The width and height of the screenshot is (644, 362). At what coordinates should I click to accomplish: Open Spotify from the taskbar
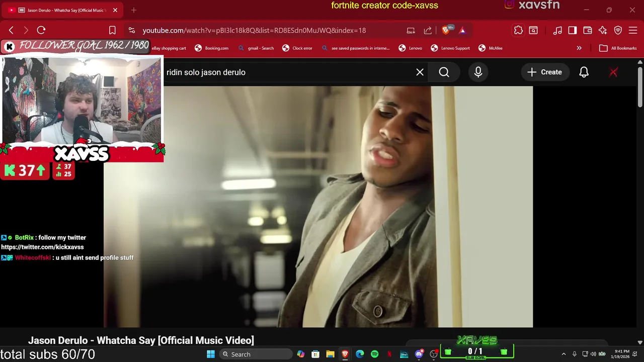pos(374,354)
